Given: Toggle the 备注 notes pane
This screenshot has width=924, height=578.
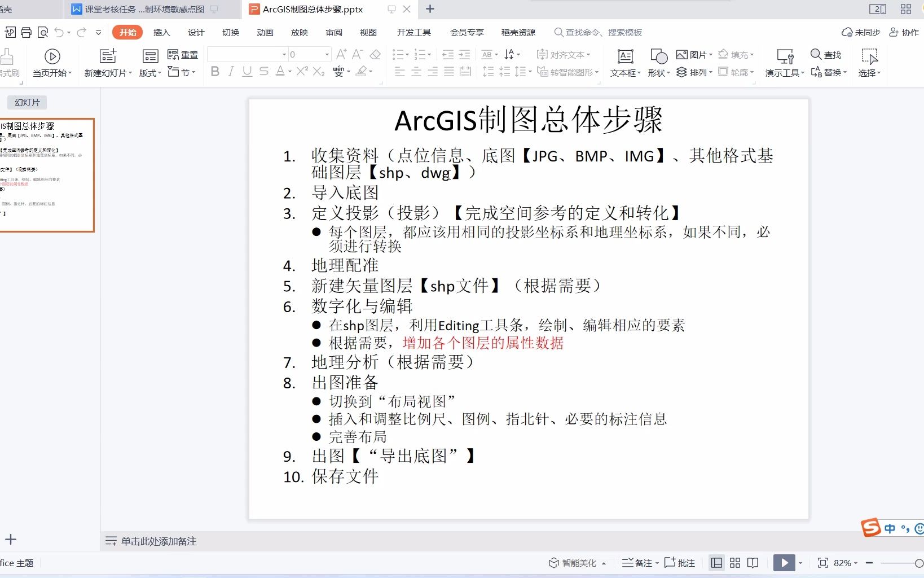Looking at the screenshot, I should [x=640, y=563].
